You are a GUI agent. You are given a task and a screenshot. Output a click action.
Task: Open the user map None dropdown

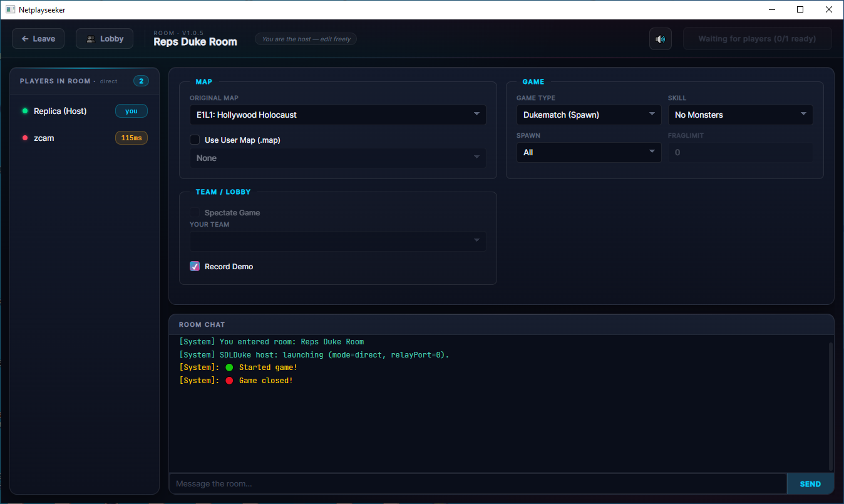click(x=338, y=158)
